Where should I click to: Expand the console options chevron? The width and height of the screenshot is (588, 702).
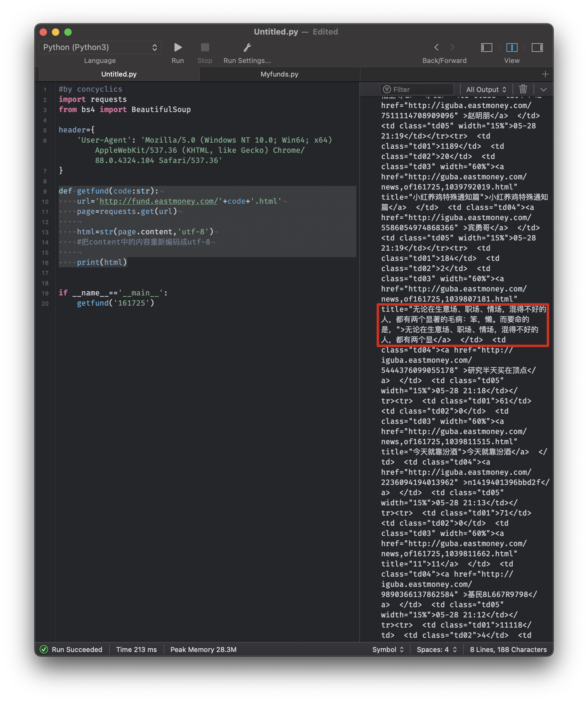[x=544, y=89]
